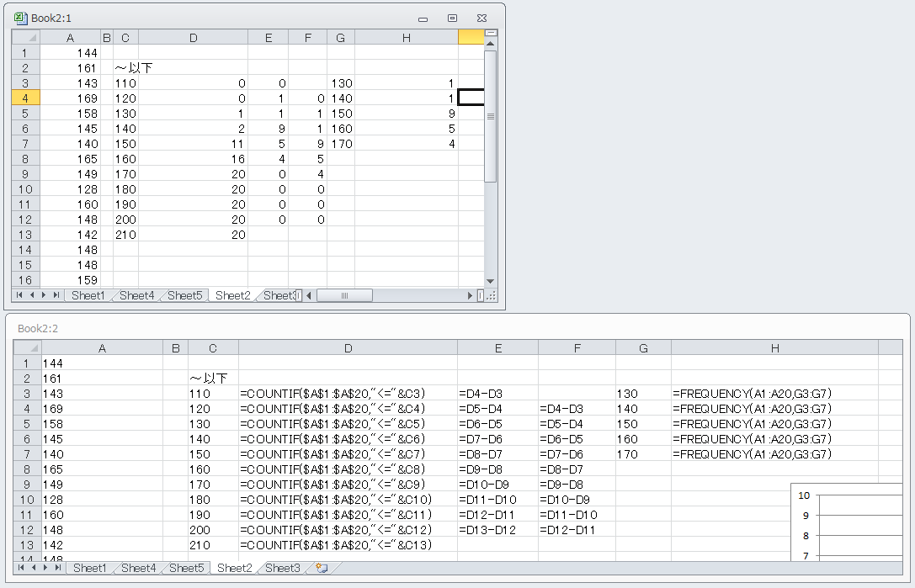Image resolution: width=915 pixels, height=588 pixels.
Task: Click Insert Worksheet icon in Book2:2 window
Action: [321, 569]
